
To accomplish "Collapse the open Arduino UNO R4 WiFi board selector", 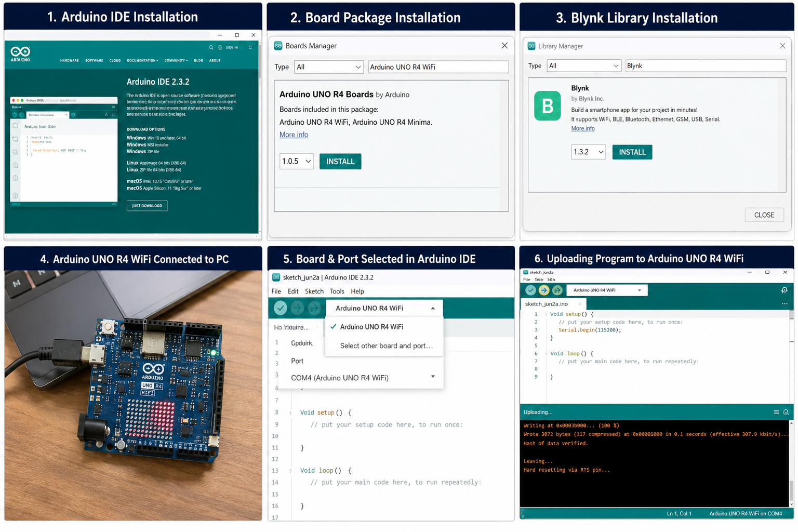I will tap(384, 308).
